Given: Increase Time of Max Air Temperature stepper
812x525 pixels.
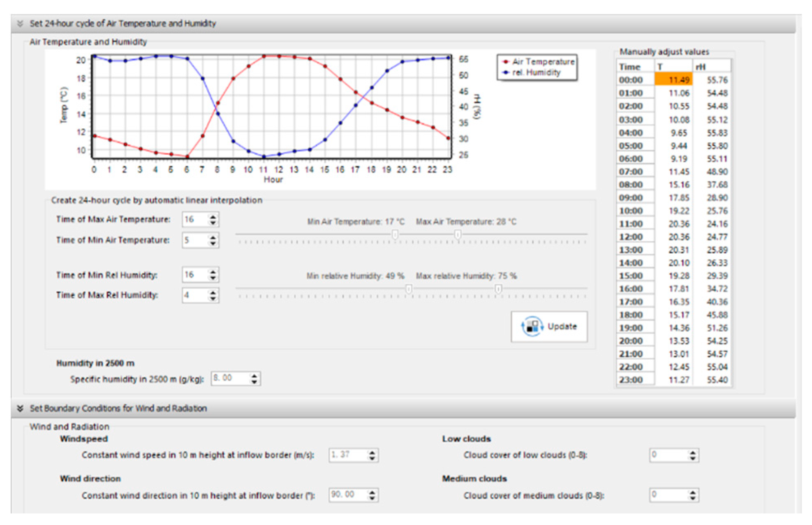Looking at the screenshot, I should coord(213,216).
